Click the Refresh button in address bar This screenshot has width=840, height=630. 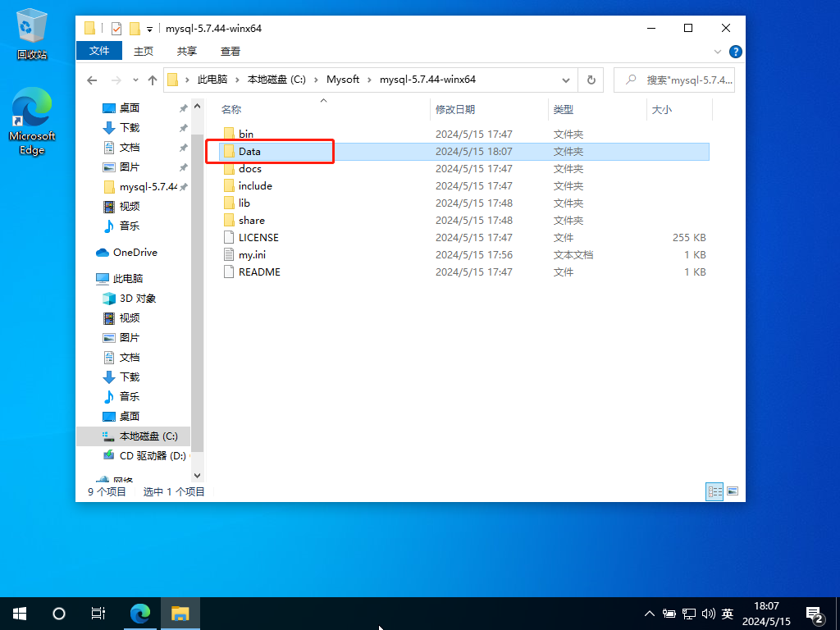tap(590, 80)
